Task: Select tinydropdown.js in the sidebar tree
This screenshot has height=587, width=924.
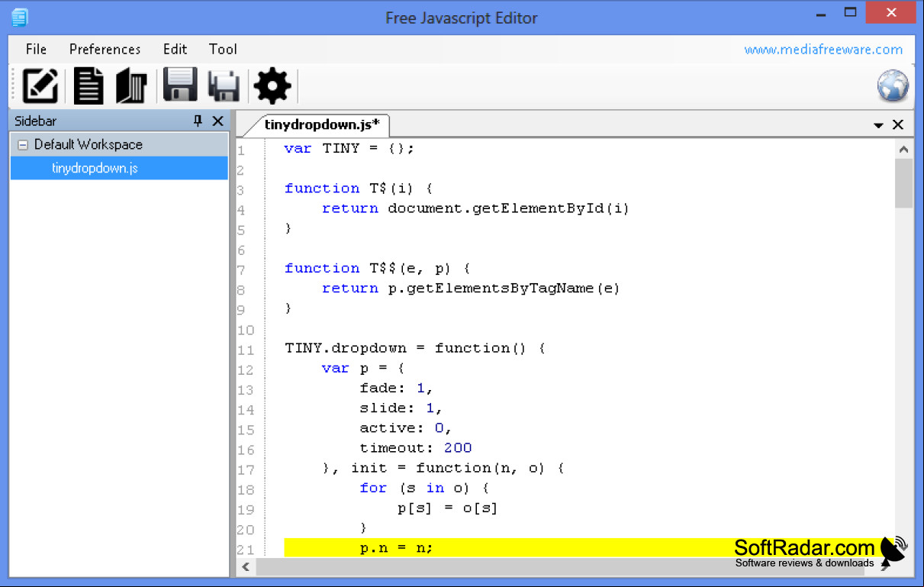Action: [95, 168]
